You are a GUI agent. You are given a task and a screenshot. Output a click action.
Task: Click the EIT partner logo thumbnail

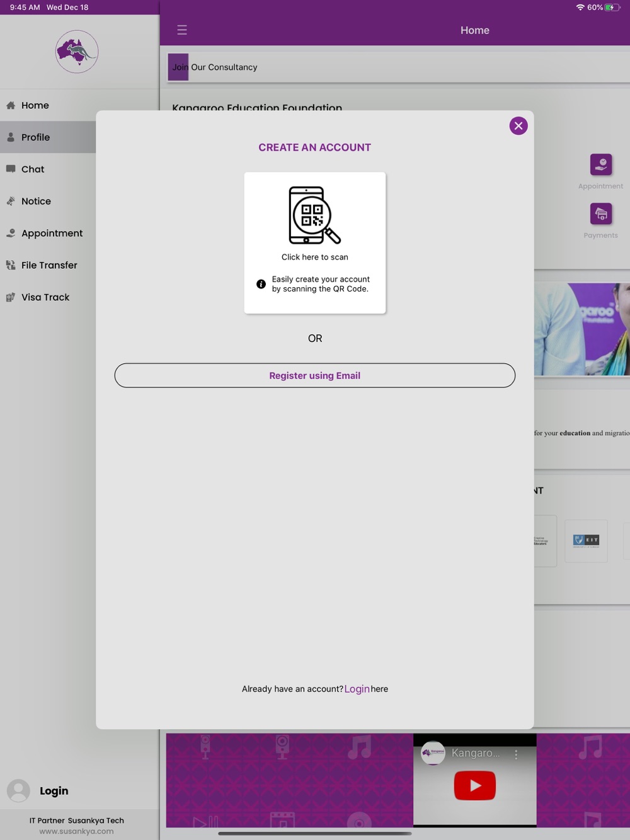coord(587,540)
